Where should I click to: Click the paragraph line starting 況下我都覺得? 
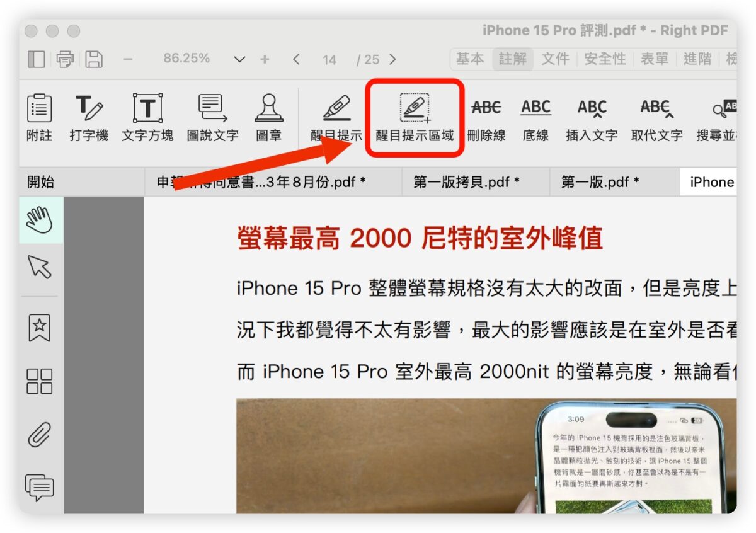486,330
